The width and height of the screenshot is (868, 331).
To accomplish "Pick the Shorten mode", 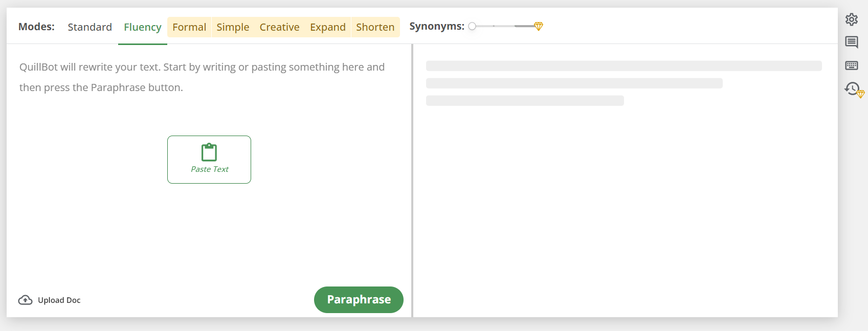I will pos(375,27).
